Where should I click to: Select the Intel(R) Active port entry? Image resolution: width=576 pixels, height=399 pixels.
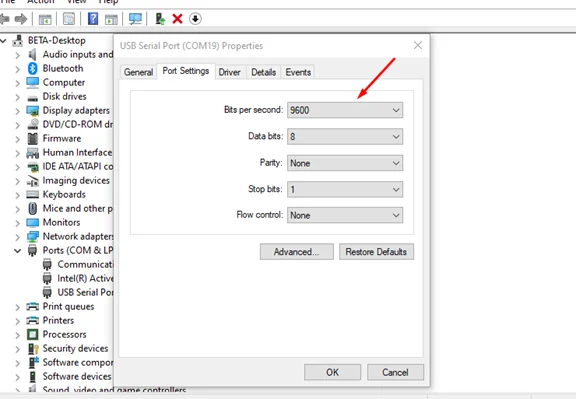point(85,278)
